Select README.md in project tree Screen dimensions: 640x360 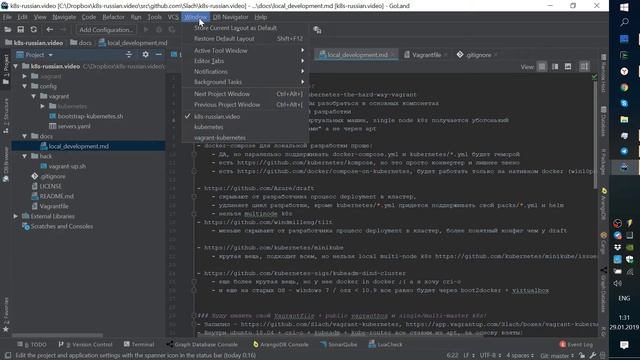click(56, 196)
